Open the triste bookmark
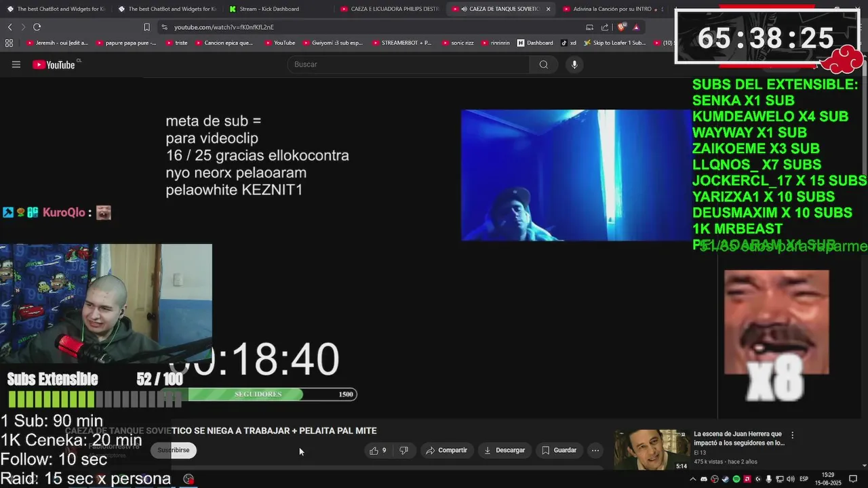 click(x=176, y=43)
